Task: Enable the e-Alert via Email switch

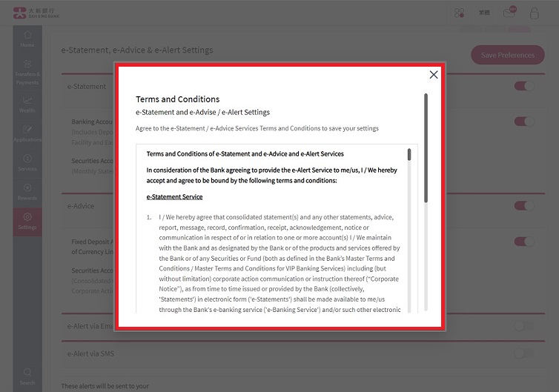Action: 524,325
